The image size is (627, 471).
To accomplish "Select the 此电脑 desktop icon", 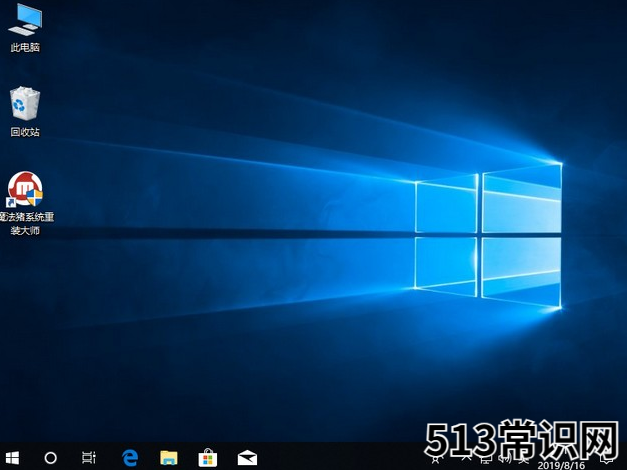I will click(x=25, y=28).
